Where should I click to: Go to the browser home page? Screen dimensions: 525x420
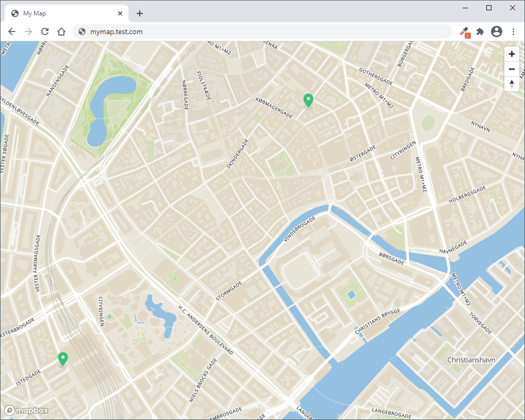[61, 31]
